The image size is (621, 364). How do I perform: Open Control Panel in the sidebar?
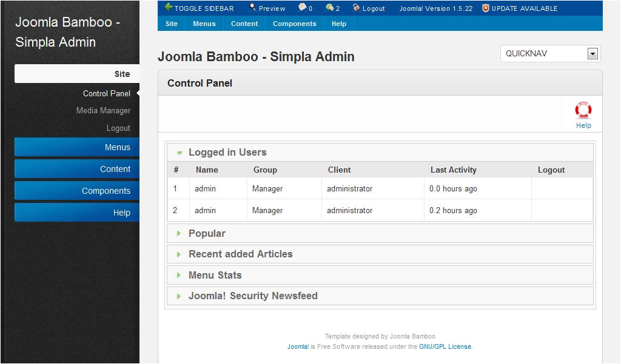[x=107, y=94]
